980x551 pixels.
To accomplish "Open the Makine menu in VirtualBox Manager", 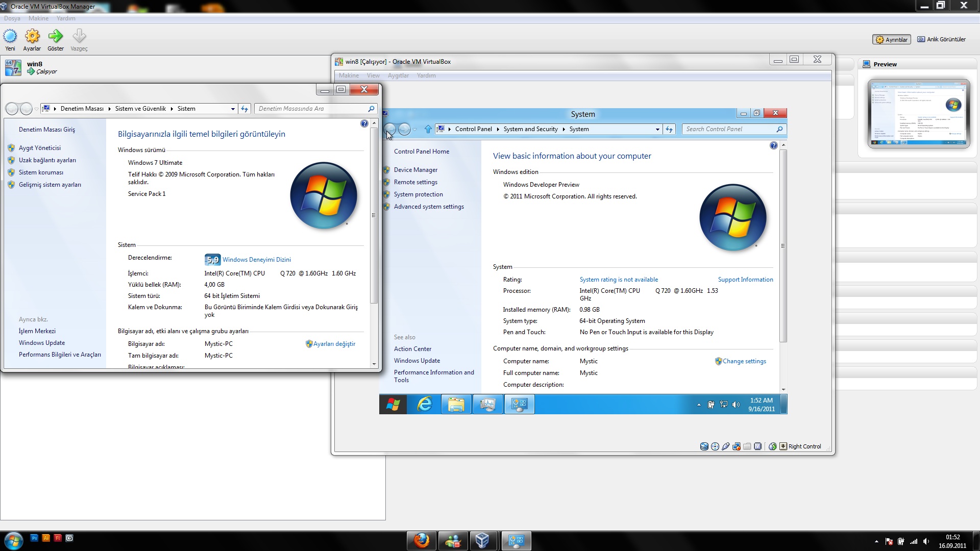I will [38, 18].
